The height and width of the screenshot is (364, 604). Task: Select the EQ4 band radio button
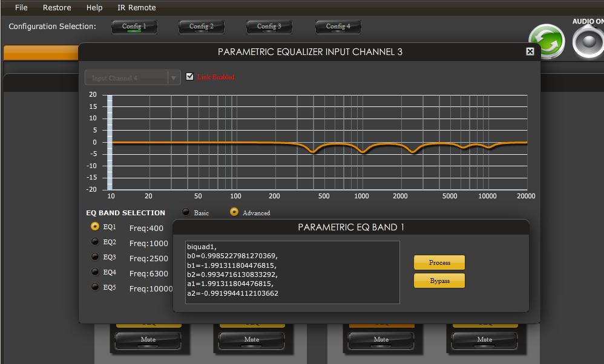tap(95, 271)
